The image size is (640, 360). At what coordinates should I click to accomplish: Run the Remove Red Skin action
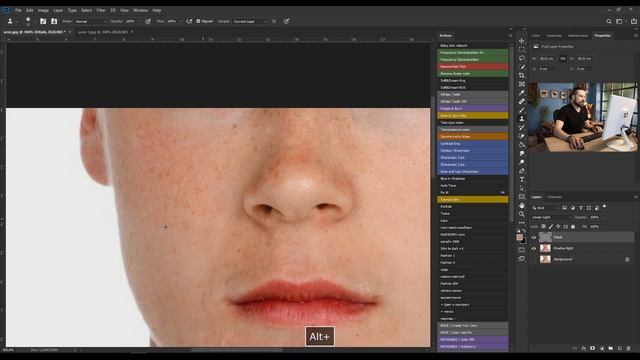click(x=473, y=67)
